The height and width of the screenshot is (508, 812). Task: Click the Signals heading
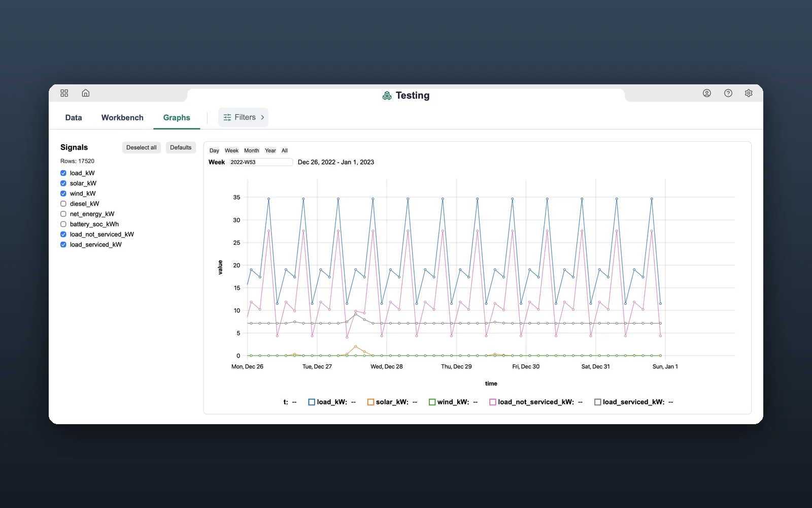click(74, 147)
